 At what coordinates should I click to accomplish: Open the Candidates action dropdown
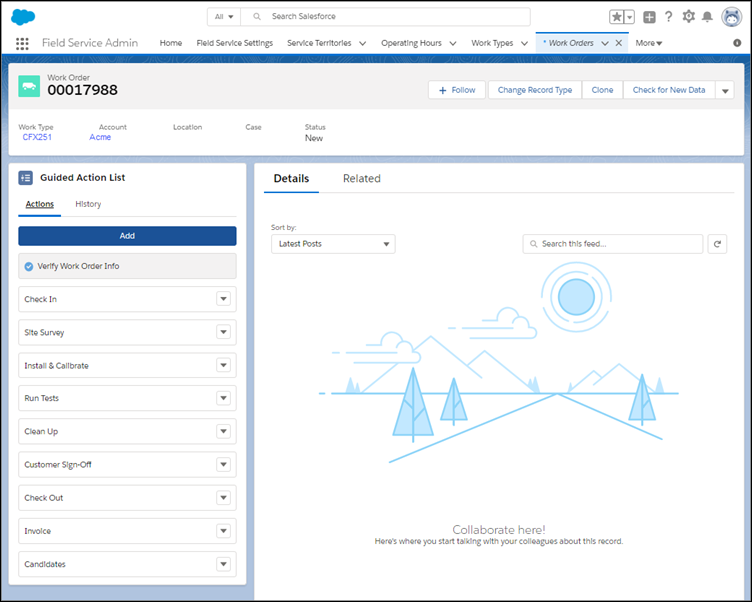pos(223,564)
